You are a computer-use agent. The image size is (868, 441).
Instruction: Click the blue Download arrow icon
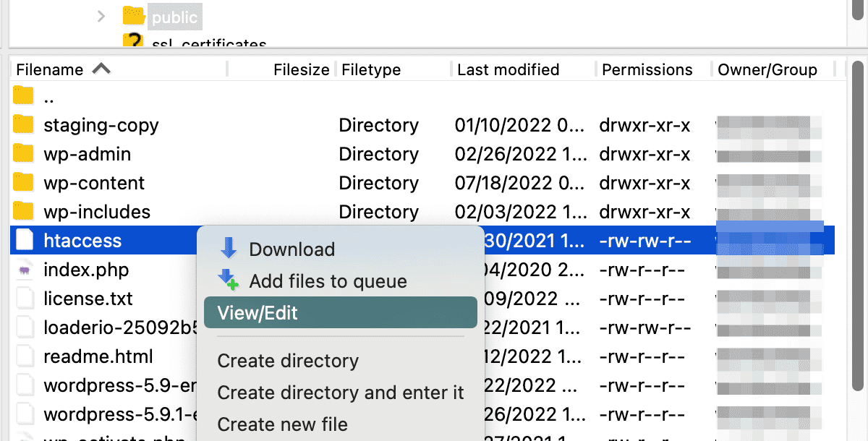(229, 248)
